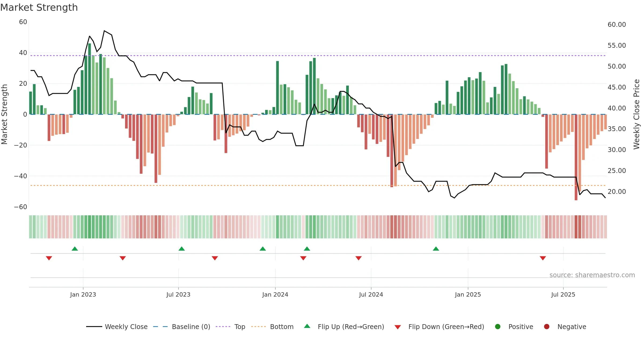Click the red Negative circle in the legend
644x362 pixels.
pos(547,327)
